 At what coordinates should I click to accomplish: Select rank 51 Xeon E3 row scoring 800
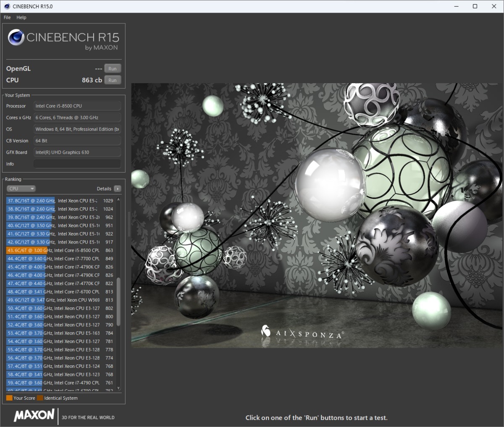pos(60,317)
